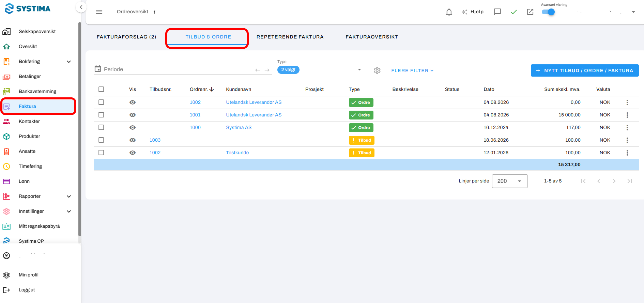The image size is (644, 303).
Task: Click NYTT TILBUD / ORDRE / FAKTURA button
Action: (x=585, y=70)
